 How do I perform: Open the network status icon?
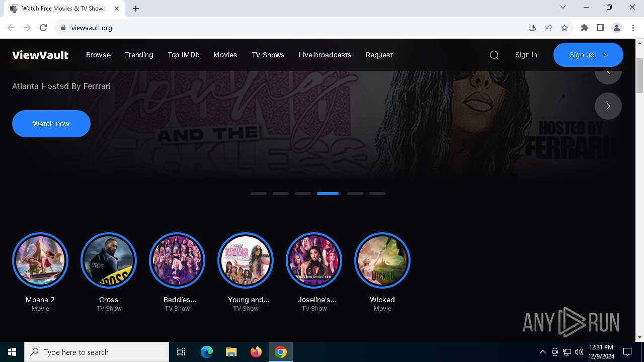567,352
